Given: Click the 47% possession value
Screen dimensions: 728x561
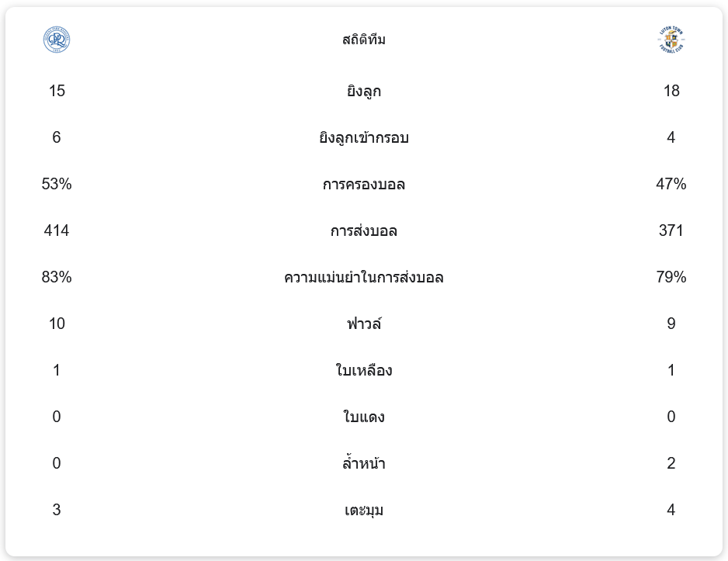Looking at the screenshot, I should (671, 185).
